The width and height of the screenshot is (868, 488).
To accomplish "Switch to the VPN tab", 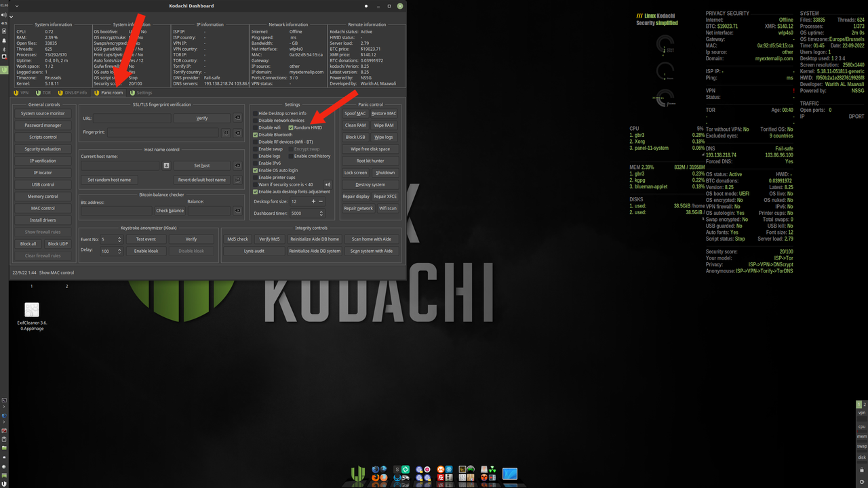I will pyautogui.click(x=21, y=92).
